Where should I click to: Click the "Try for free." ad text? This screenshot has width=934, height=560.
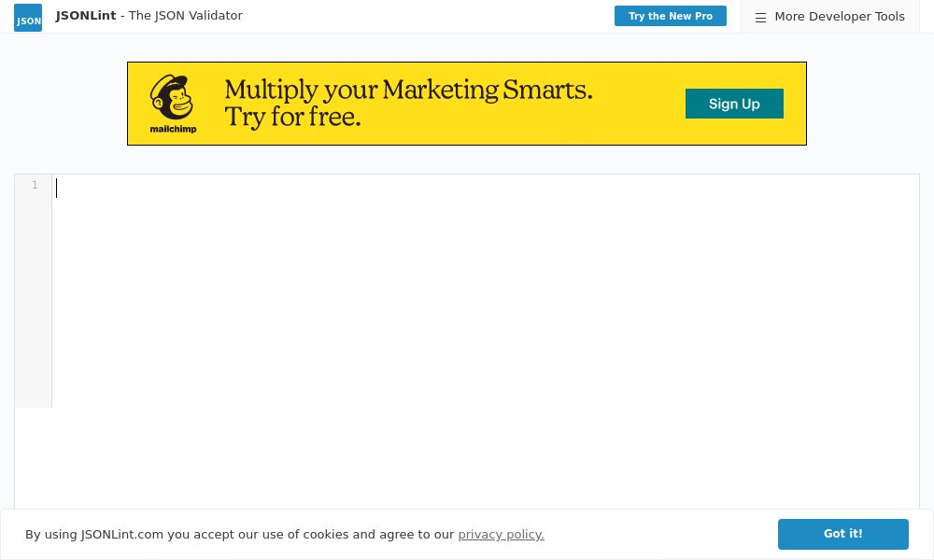[x=292, y=118]
